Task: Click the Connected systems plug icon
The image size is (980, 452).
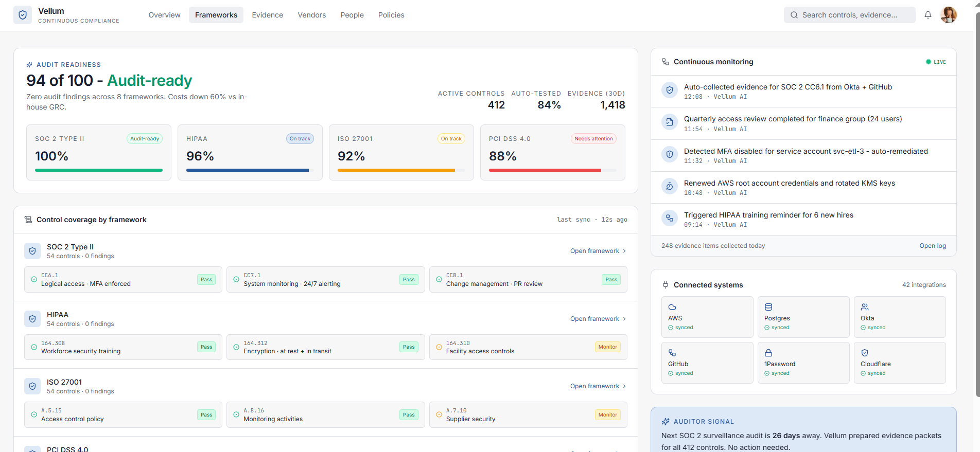Action: [x=666, y=285]
